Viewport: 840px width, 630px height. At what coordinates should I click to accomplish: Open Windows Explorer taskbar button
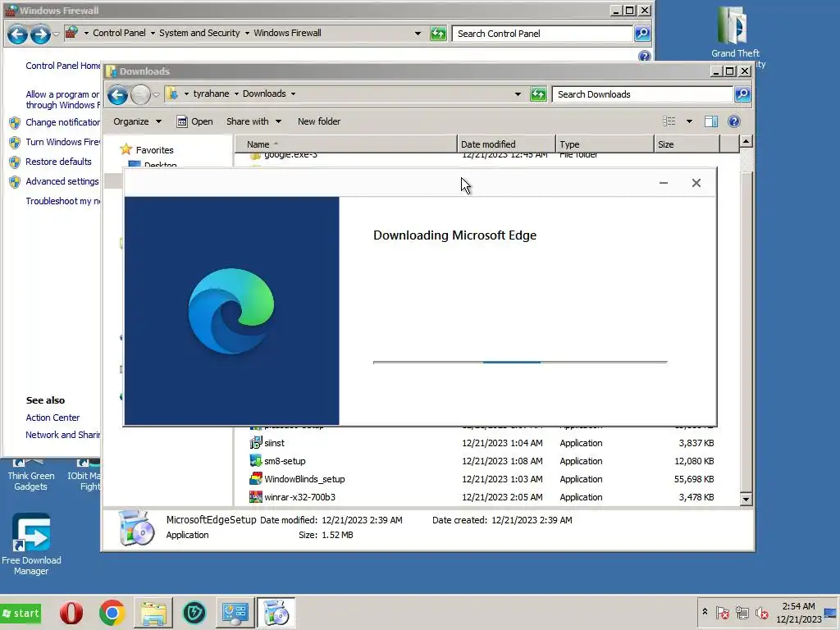(153, 613)
